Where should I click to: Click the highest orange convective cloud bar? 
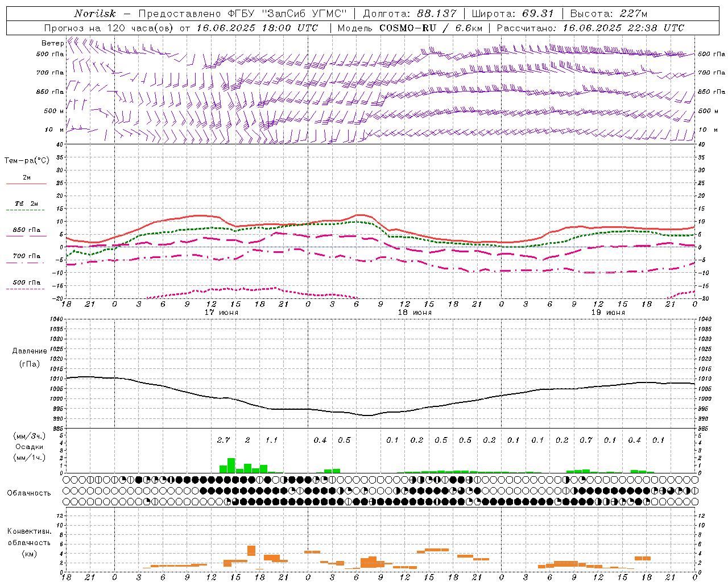pyautogui.click(x=251, y=551)
